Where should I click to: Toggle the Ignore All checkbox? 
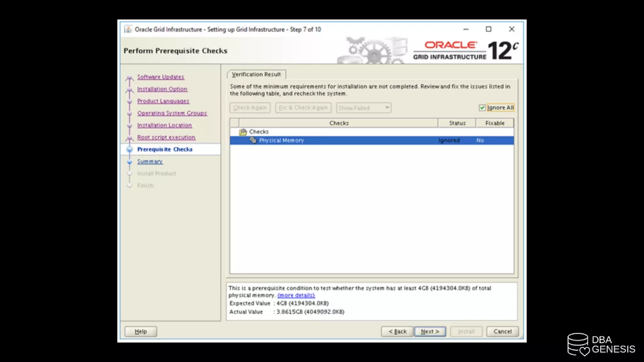pos(482,108)
